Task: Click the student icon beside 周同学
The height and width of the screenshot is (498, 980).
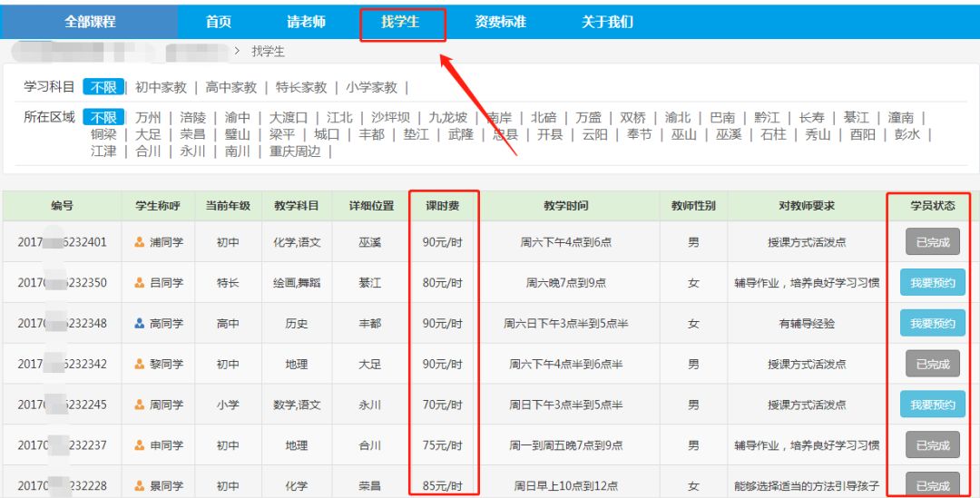Action: pyautogui.click(x=140, y=405)
